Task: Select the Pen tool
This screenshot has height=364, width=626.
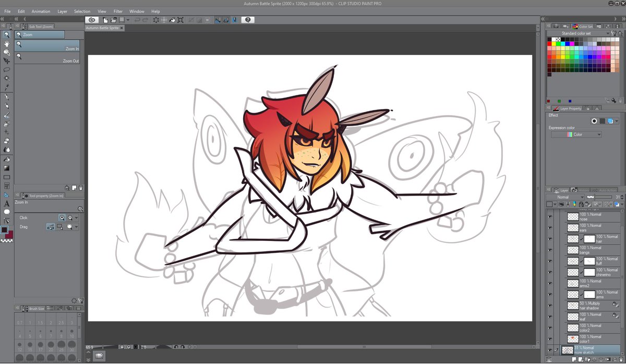Action: click(7, 97)
